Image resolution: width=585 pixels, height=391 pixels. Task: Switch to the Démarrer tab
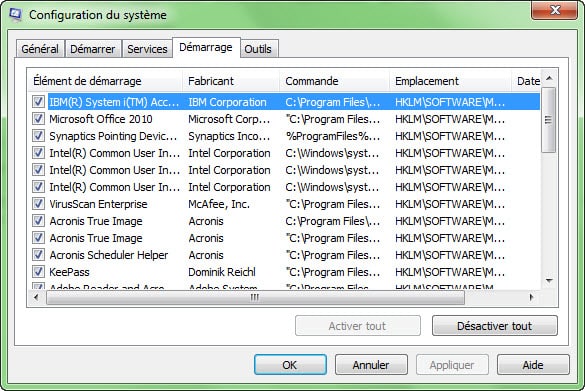[93, 49]
